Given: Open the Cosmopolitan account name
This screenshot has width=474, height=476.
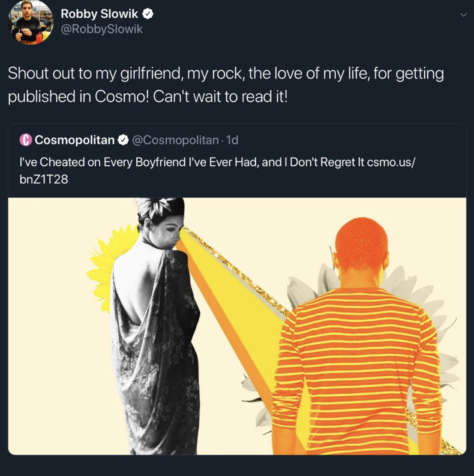Looking at the screenshot, I should (74, 140).
